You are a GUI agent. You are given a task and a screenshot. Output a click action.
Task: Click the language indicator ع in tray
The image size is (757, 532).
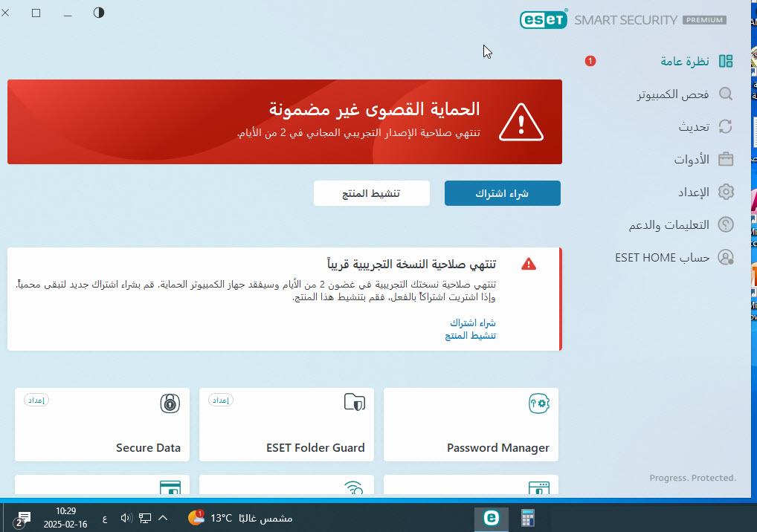[105, 519]
